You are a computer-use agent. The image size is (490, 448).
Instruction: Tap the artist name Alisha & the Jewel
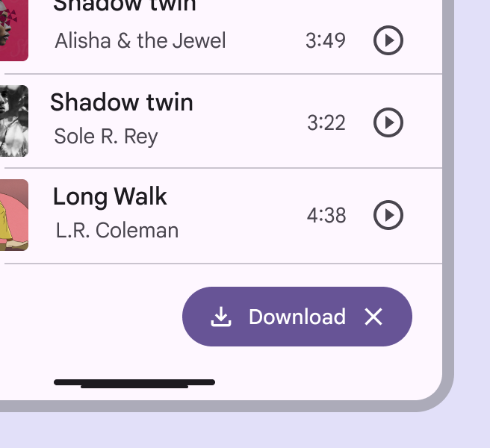point(140,40)
